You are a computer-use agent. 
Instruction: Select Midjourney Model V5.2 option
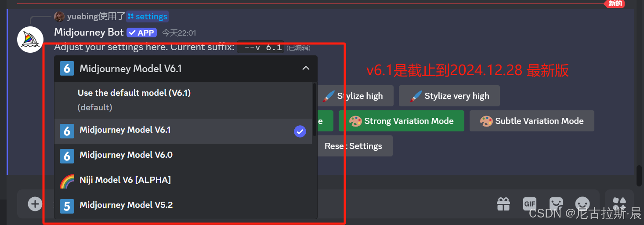(183, 205)
